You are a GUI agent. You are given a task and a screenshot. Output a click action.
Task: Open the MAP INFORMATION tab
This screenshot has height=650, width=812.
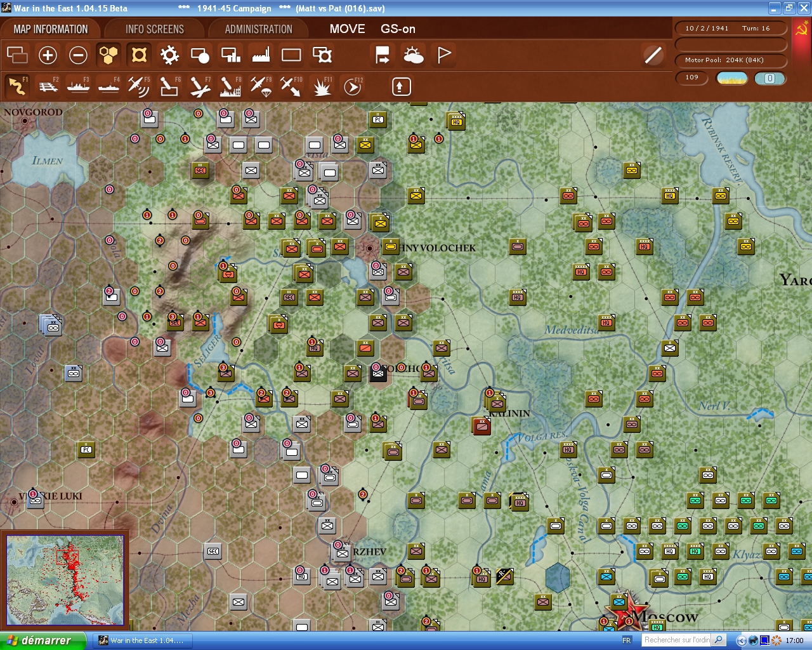pyautogui.click(x=51, y=29)
